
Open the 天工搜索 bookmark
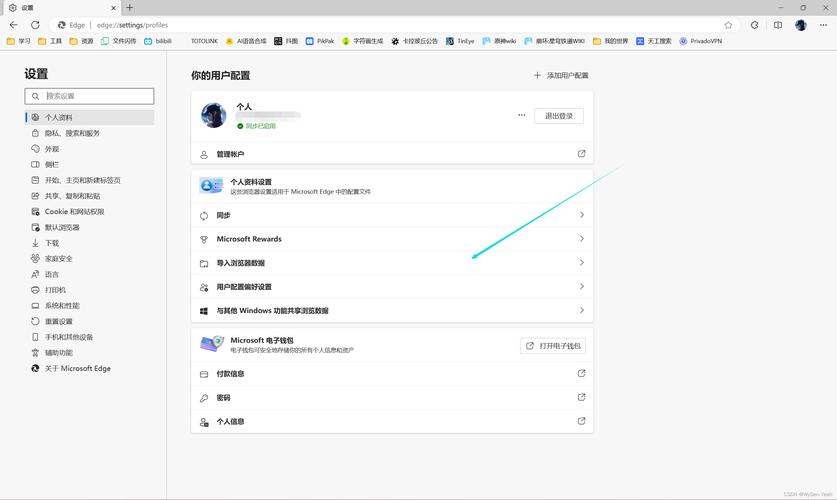[654, 41]
